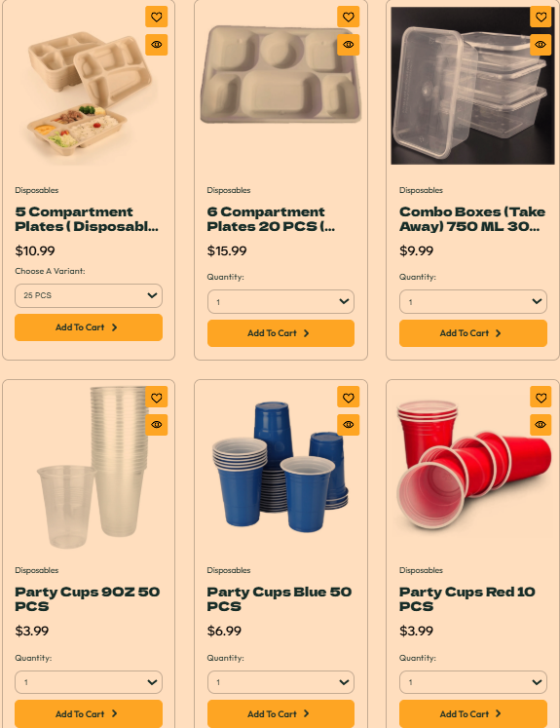Click heart icon on Combo Boxes product

click(541, 17)
